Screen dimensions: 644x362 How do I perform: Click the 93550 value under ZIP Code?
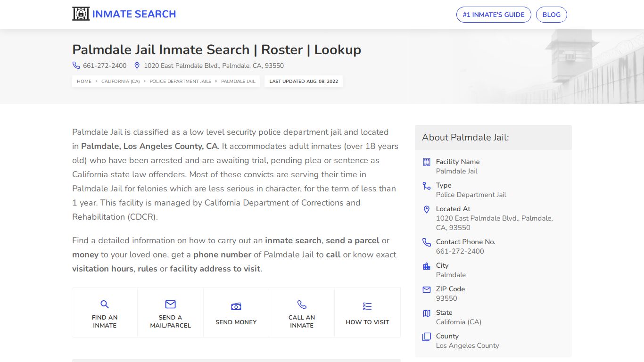click(446, 298)
